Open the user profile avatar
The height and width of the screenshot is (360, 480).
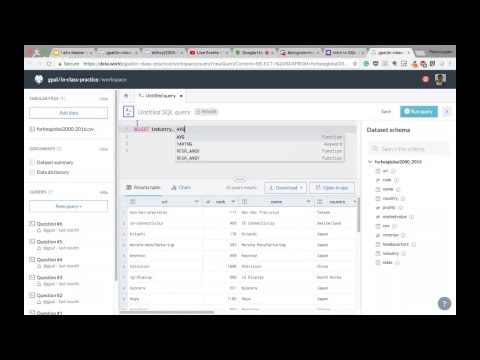440,79
